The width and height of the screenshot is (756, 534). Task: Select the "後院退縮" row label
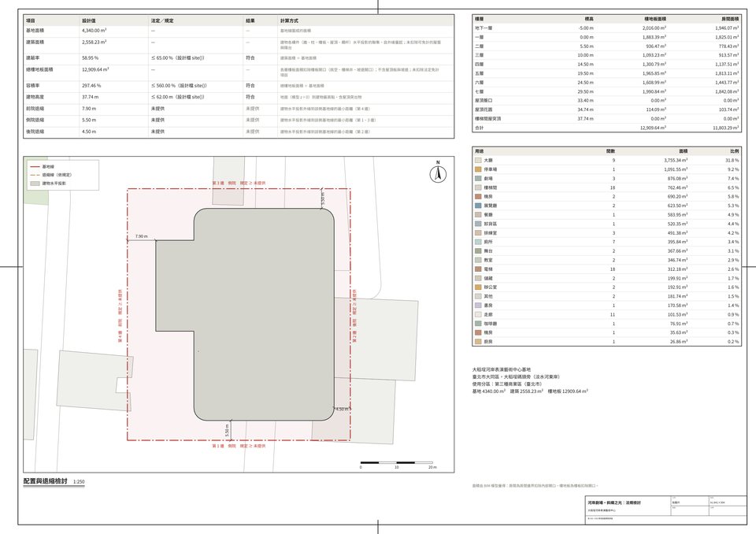[x=35, y=132]
